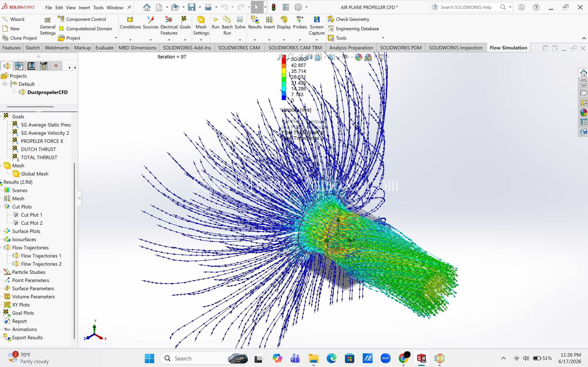Open the Welcome home icon in title bar
The image size is (588, 367).
(x=147, y=7)
